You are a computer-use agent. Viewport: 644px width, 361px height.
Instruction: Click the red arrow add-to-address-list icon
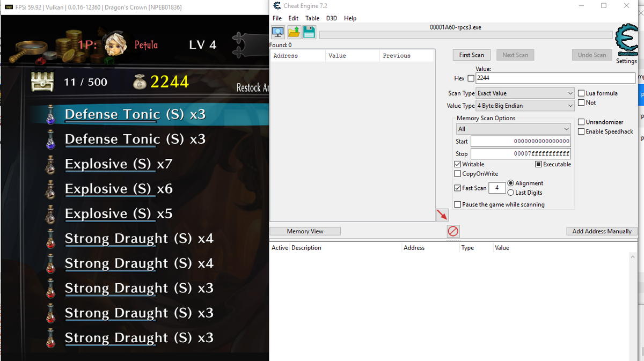click(442, 215)
